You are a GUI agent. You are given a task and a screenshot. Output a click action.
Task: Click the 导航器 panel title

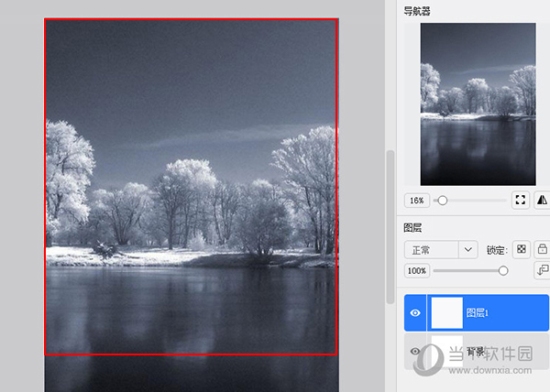[417, 11]
